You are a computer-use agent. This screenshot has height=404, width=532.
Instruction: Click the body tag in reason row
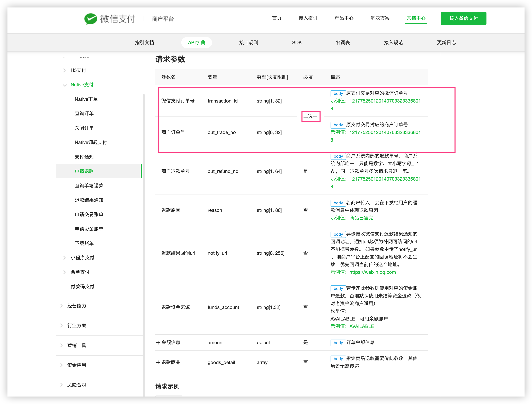click(338, 203)
